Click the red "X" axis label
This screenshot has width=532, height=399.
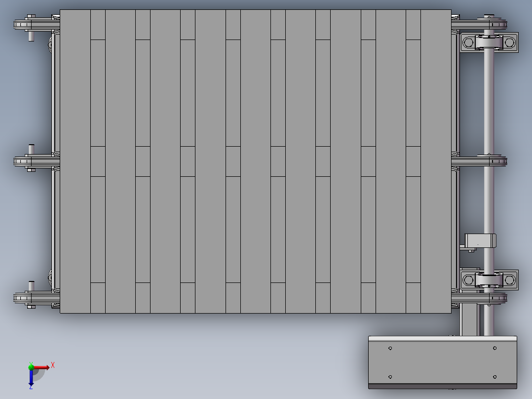coord(53,365)
